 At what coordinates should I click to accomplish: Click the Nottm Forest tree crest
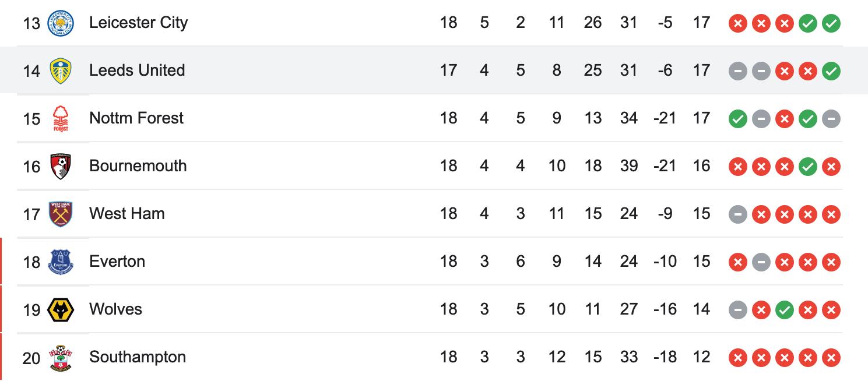coord(61,119)
